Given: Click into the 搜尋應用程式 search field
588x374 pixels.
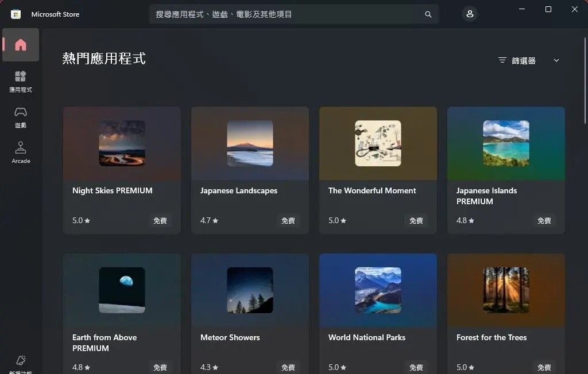Looking at the screenshot, I should point(293,14).
